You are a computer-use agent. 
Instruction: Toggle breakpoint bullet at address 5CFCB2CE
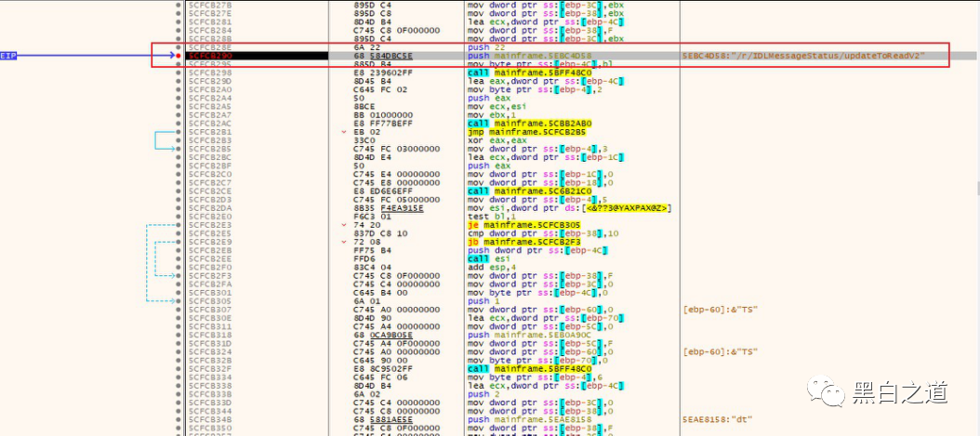coord(179,192)
